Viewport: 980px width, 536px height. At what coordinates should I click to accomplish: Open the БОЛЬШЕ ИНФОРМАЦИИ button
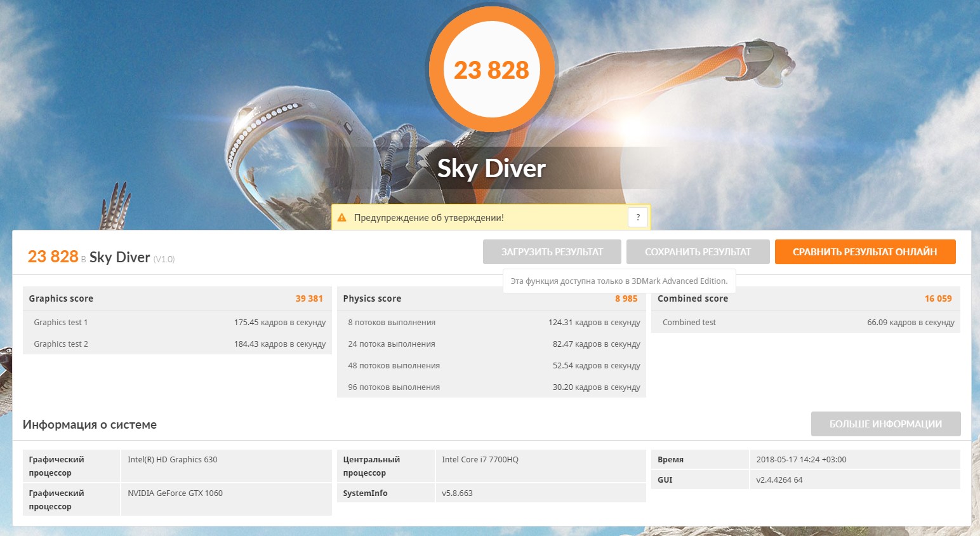tap(885, 424)
